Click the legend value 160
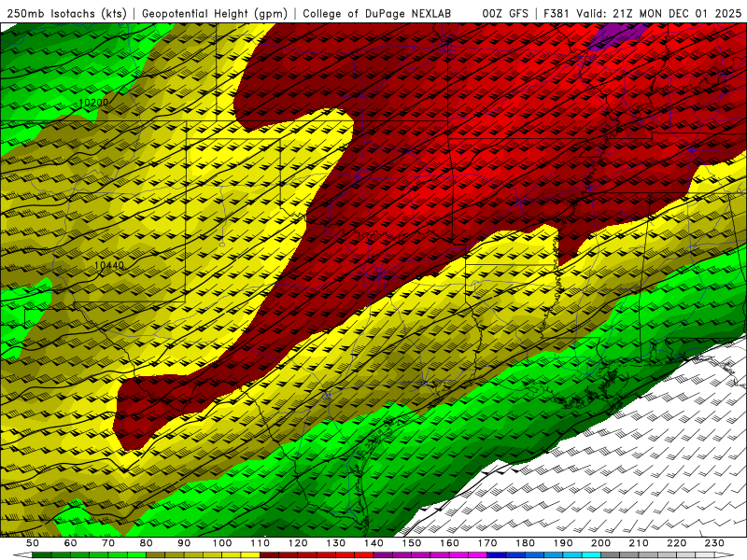The height and width of the screenshot is (560, 747). (449, 543)
